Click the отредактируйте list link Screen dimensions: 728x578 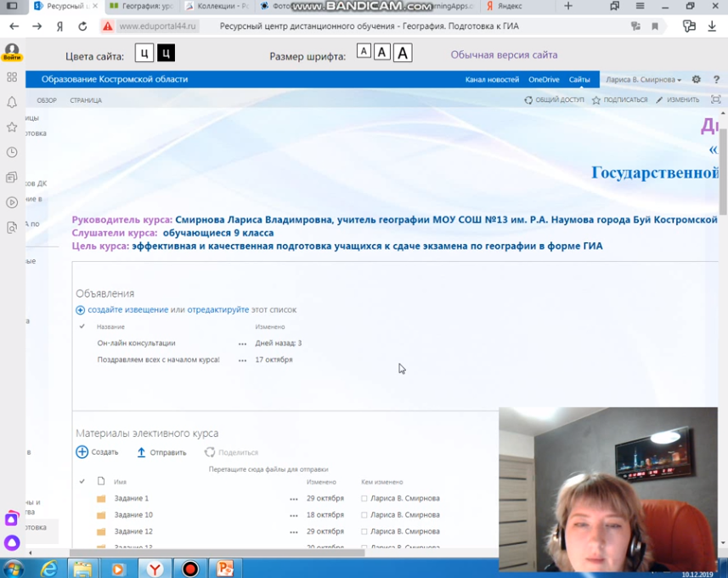[x=218, y=310]
